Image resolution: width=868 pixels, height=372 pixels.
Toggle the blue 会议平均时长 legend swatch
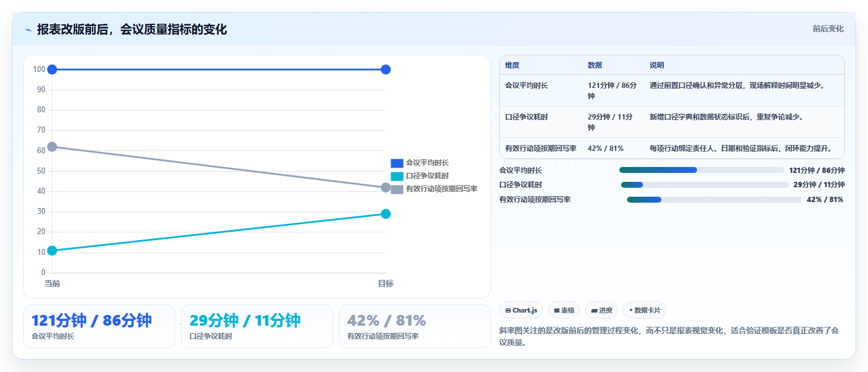click(397, 163)
